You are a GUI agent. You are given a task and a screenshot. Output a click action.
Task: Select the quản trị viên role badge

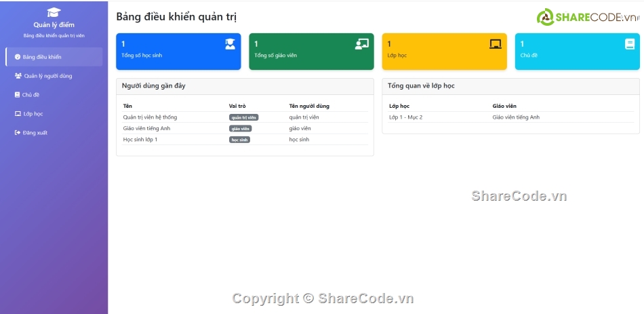point(243,117)
